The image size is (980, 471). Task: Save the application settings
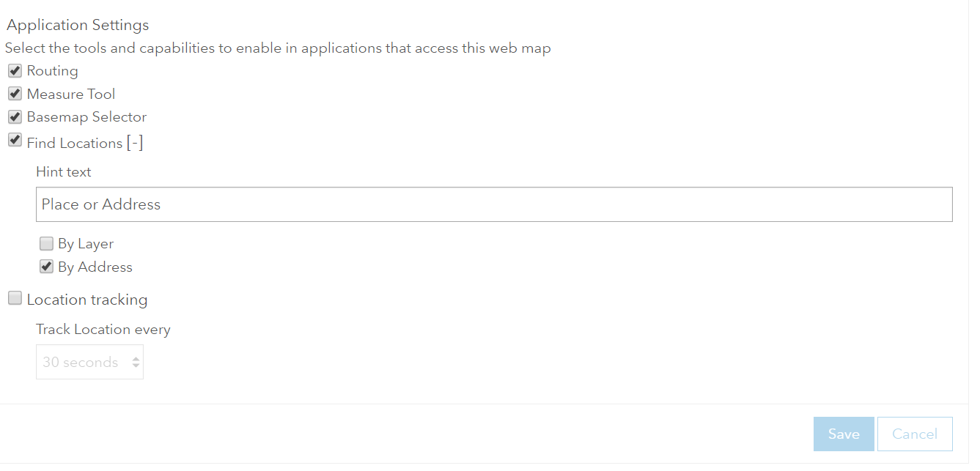coord(844,434)
